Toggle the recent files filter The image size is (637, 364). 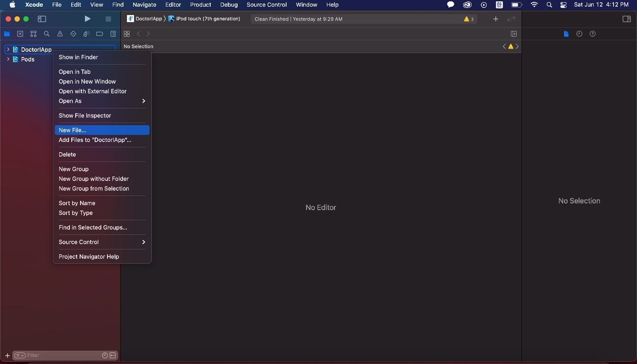point(105,356)
